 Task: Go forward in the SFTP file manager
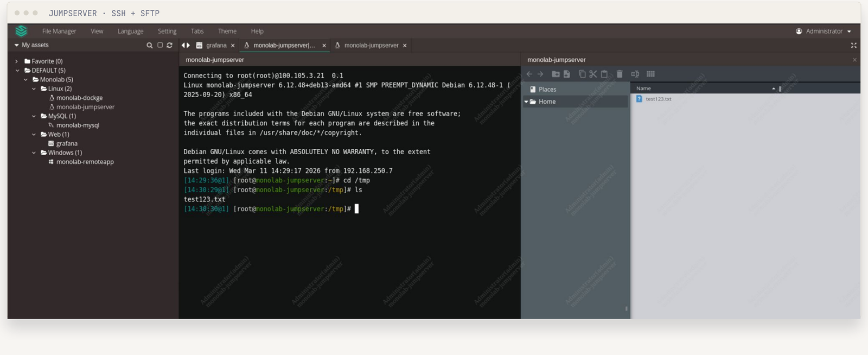click(x=540, y=74)
